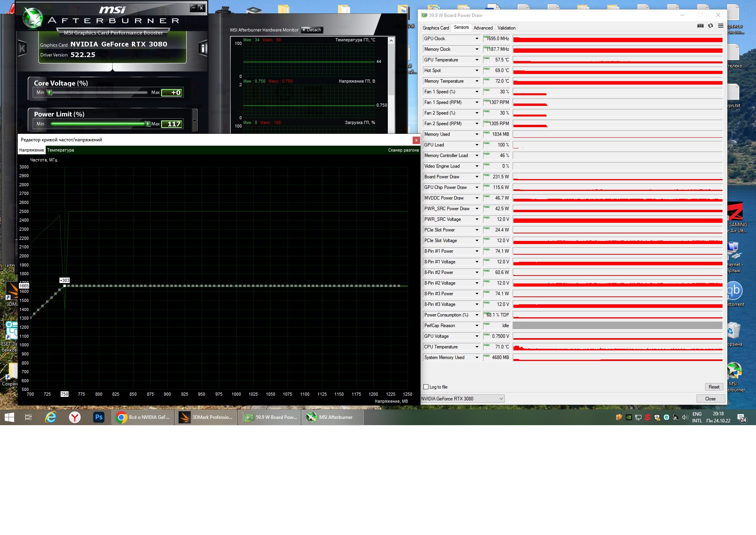756x535 pixels.
Task: Click the Detach hardware monitor toggle
Action: 312,30
